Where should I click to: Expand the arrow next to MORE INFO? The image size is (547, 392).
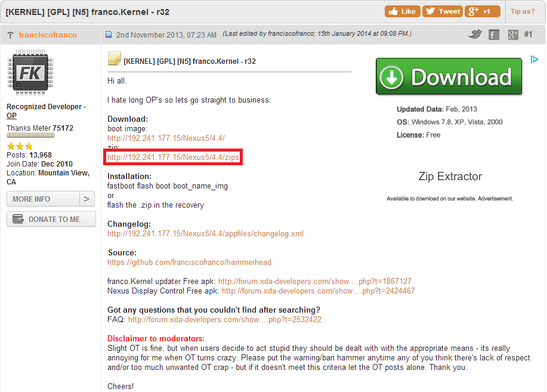(x=87, y=199)
